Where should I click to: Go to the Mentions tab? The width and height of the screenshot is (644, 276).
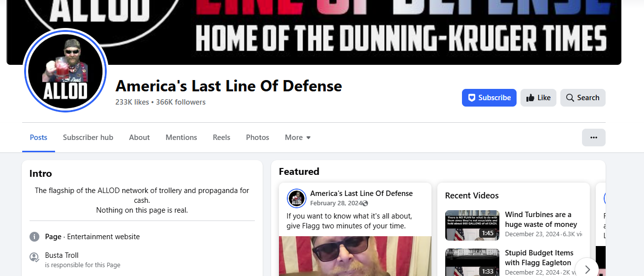[x=181, y=138]
